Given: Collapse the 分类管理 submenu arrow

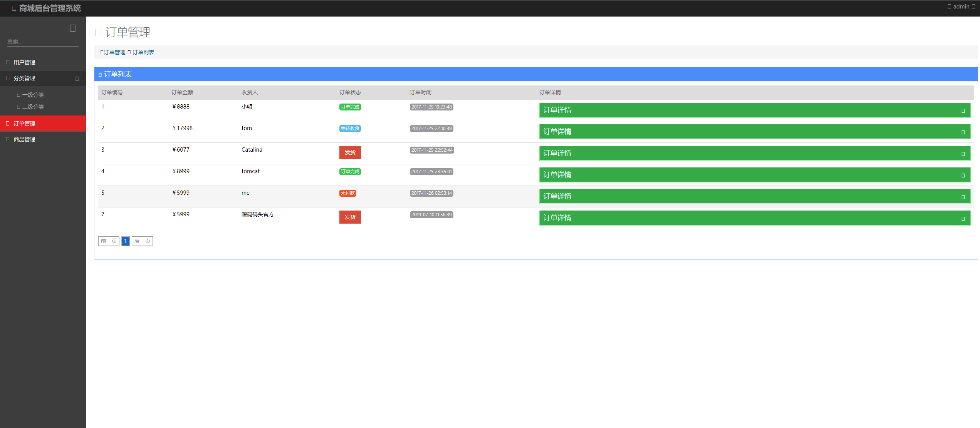Looking at the screenshot, I should click(77, 79).
